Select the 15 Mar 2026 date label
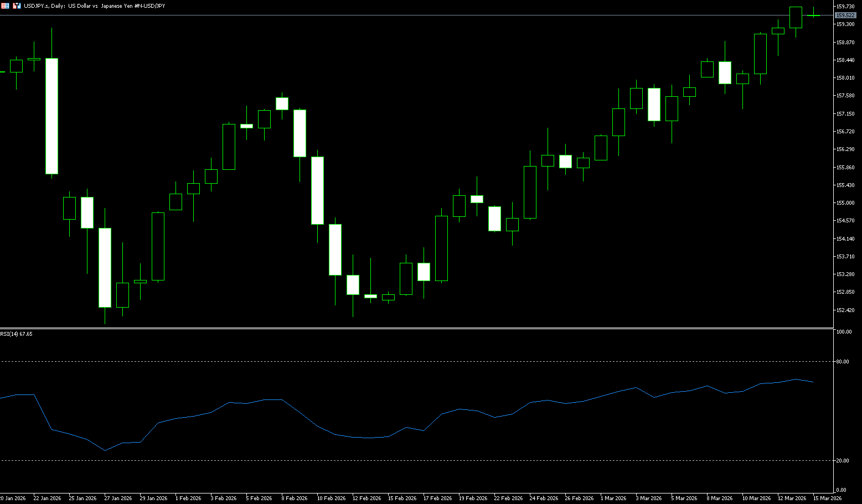 pyautogui.click(x=827, y=498)
